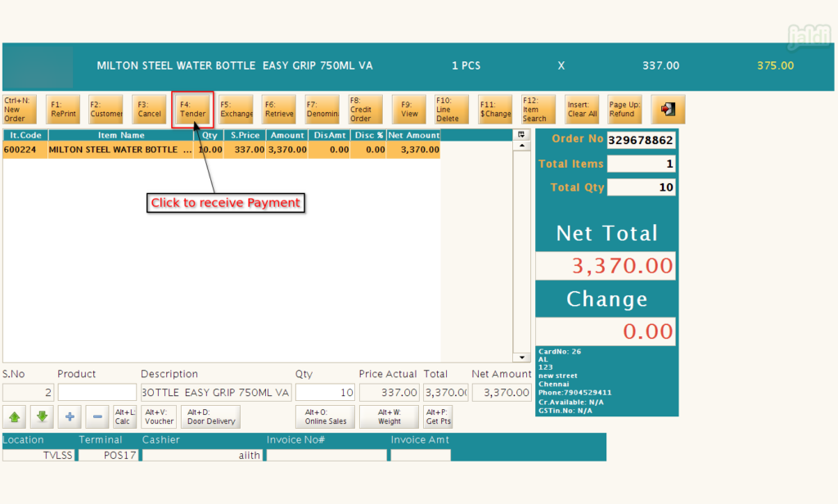This screenshot has width=838, height=504.
Task: Click the Product input field
Action: [x=97, y=392]
